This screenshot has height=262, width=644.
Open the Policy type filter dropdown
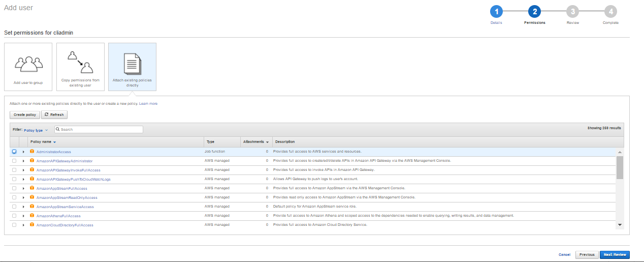point(36,130)
